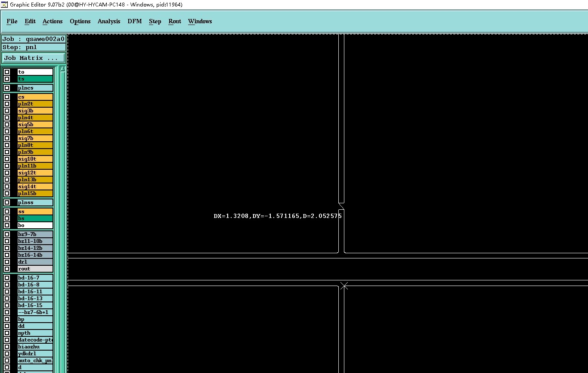
Task: Pick the bz16-14b drill layer
Action: 35,255
